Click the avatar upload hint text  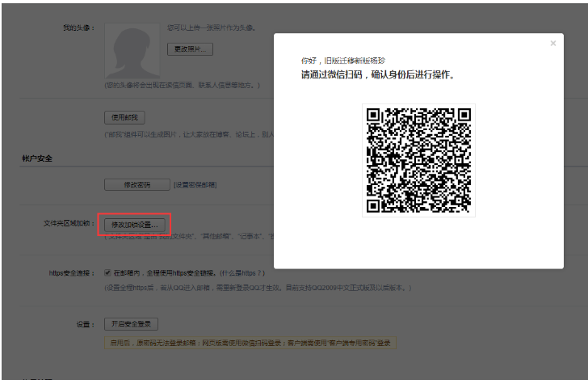[212, 28]
